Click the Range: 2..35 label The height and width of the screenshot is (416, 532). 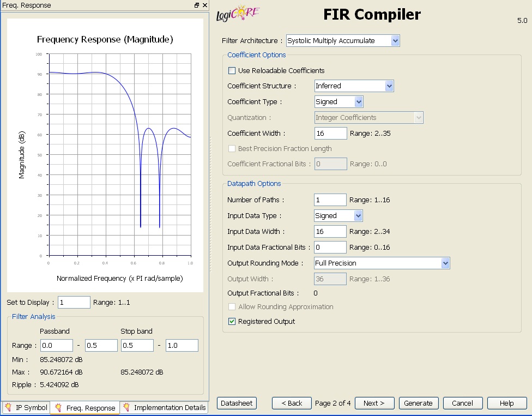tap(370, 134)
